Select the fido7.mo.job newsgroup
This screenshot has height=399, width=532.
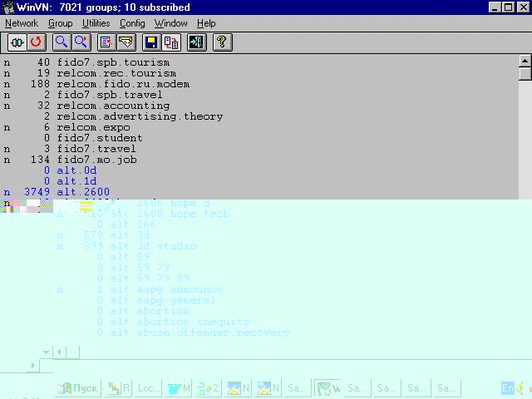pos(96,160)
